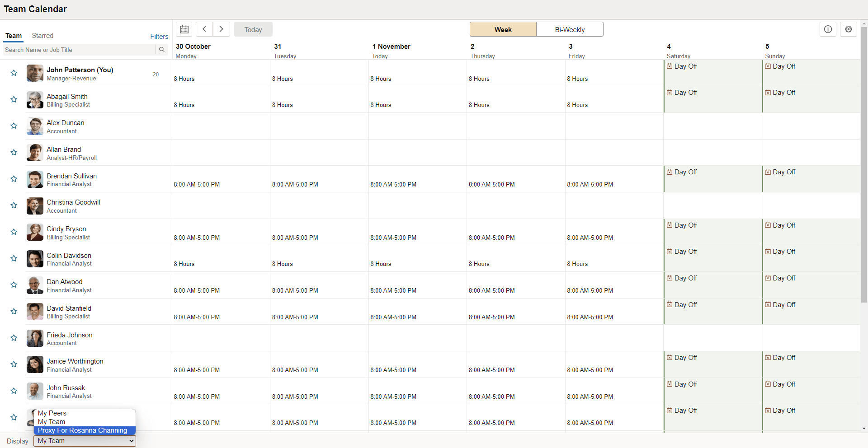Image resolution: width=868 pixels, height=448 pixels.
Task: Switch the calendar view to Bi-Weekly
Action: (x=570, y=29)
